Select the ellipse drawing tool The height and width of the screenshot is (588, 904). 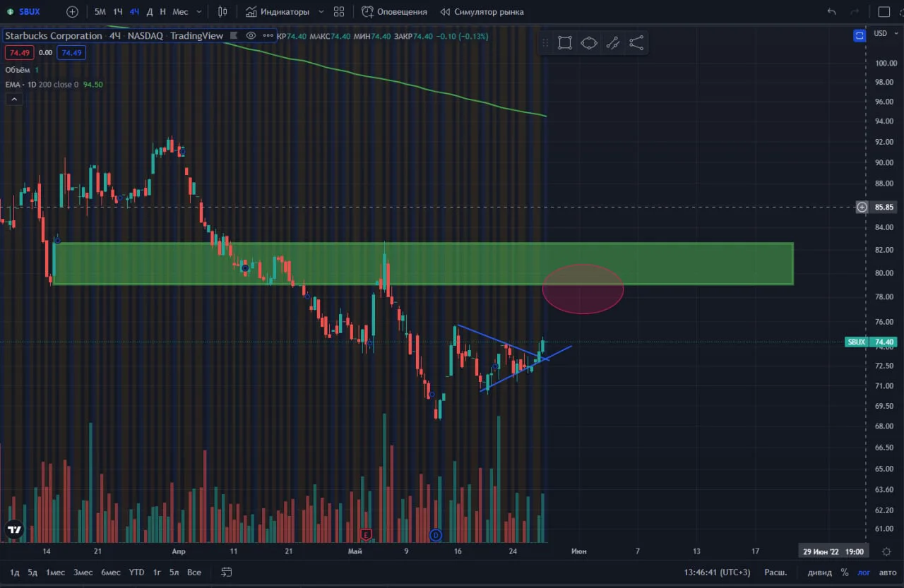589,43
